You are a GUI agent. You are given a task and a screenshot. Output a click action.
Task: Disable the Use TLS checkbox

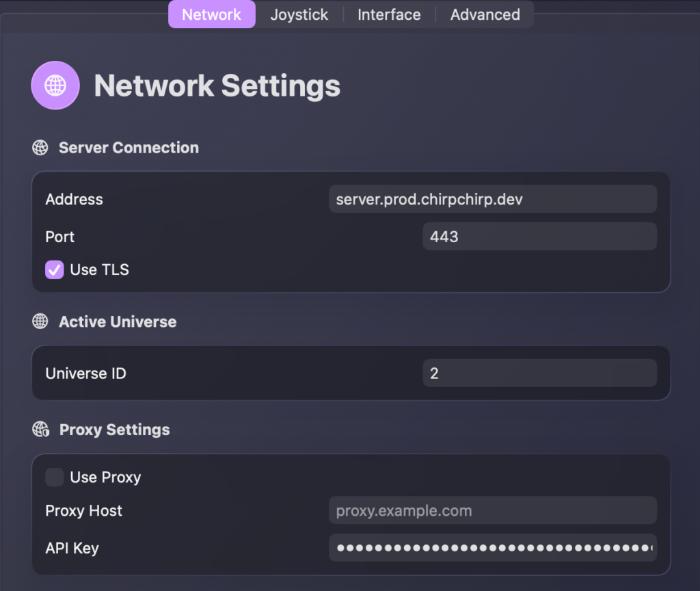click(x=55, y=270)
